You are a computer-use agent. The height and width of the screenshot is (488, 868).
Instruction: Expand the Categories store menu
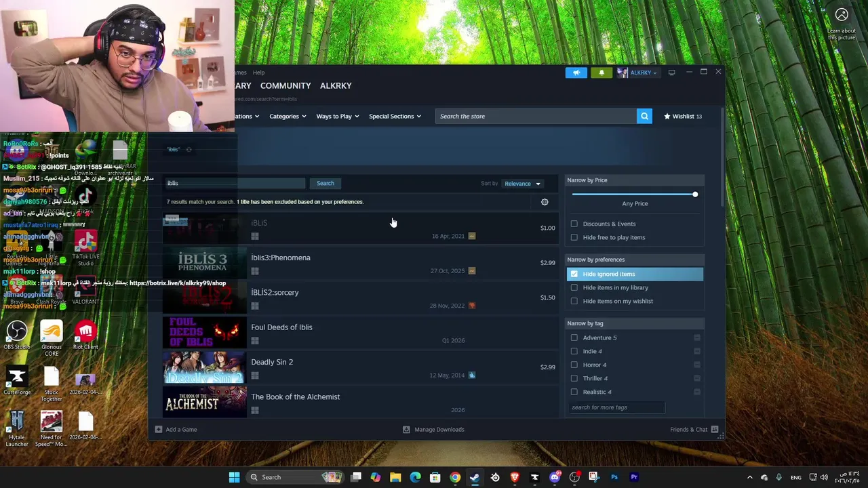click(x=288, y=116)
